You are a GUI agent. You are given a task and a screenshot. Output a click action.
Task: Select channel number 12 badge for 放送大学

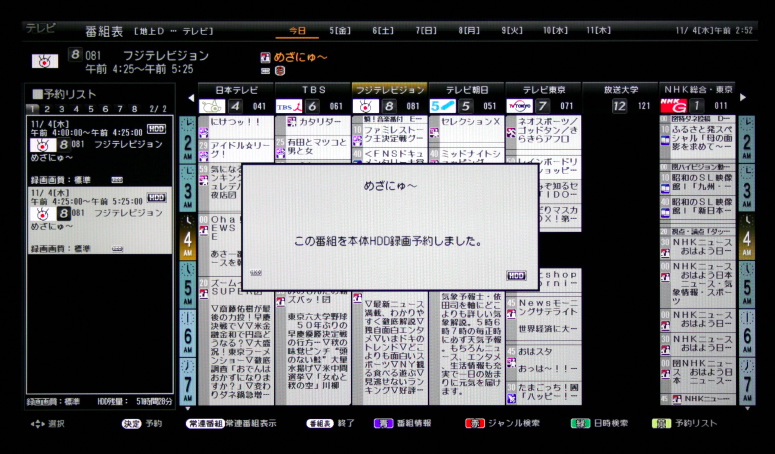point(619,106)
